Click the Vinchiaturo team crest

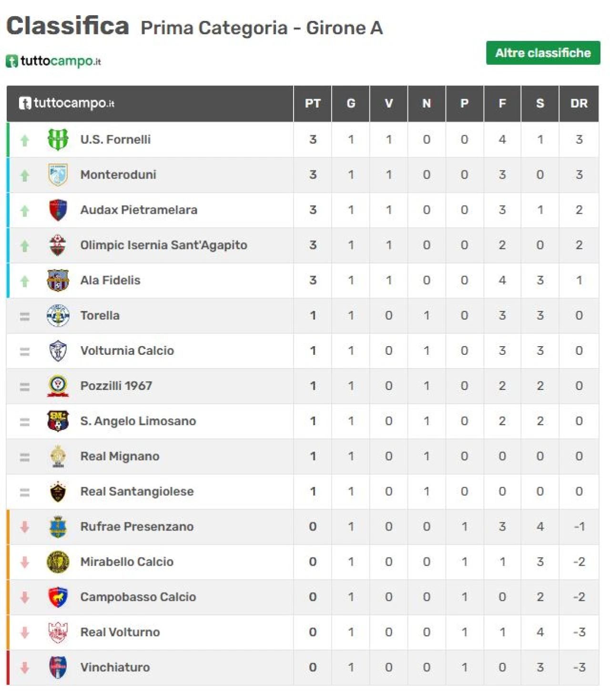[x=58, y=668]
